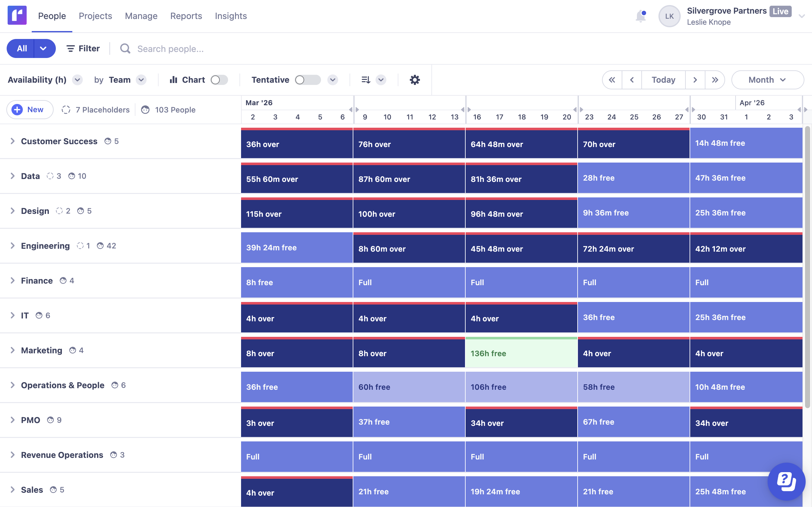This screenshot has width=812, height=507.
Task: Open the help chat widget
Action: click(786, 482)
